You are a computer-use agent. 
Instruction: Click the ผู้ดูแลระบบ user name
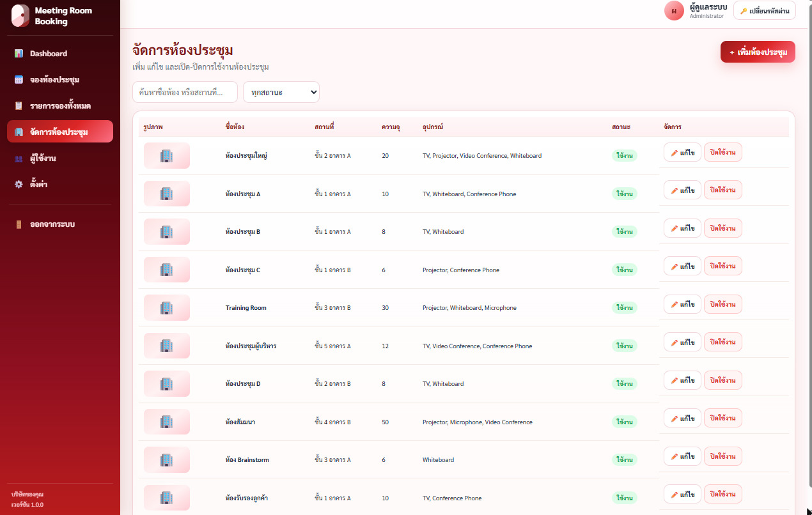click(708, 7)
